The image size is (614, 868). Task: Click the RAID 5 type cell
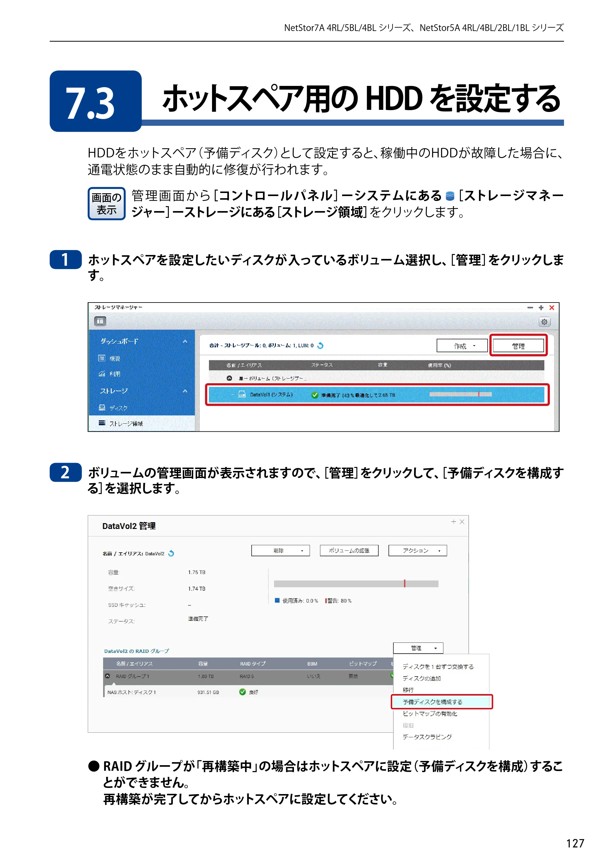246,676
